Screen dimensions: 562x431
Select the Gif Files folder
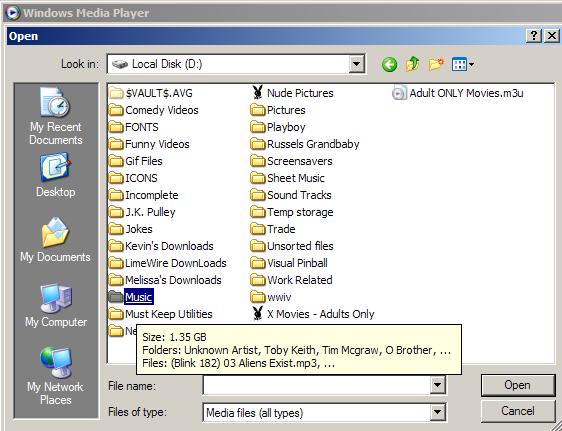(135, 161)
